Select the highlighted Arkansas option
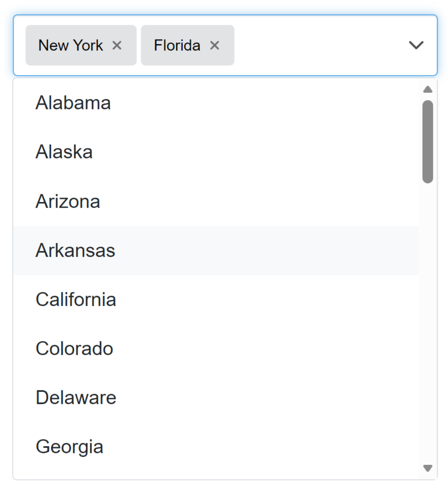 (75, 251)
